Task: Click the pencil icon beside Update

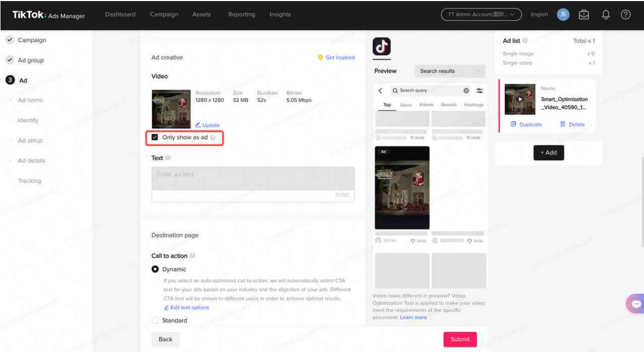Action: (x=198, y=125)
